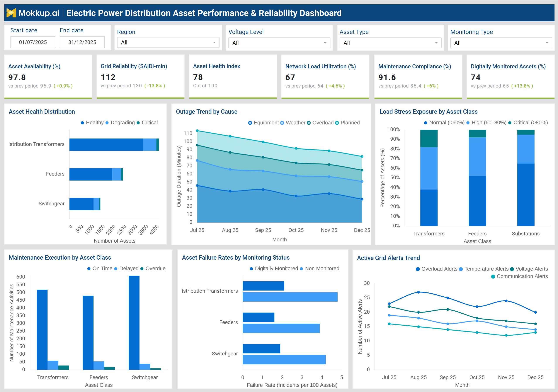Click the Mokkup.ai logo icon

point(11,13)
